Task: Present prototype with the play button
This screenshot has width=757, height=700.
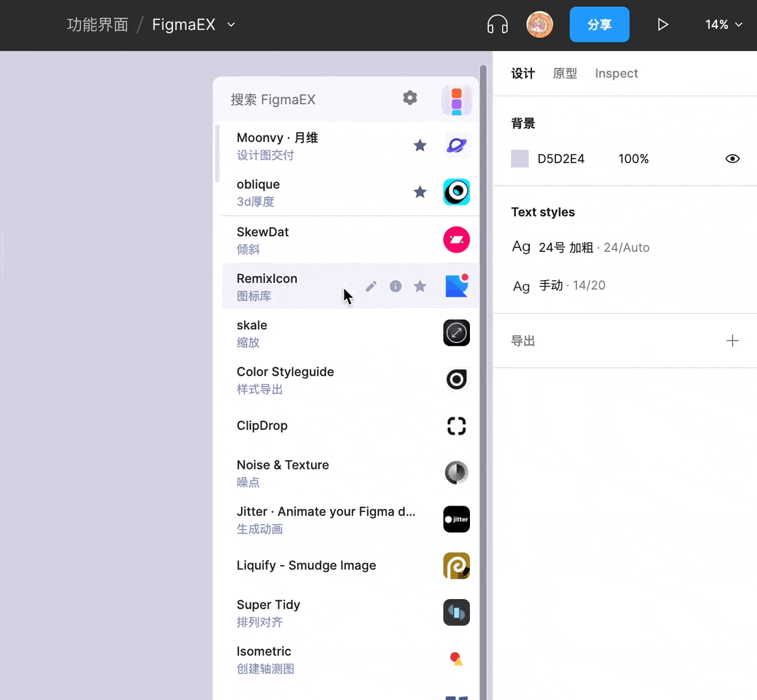Action: pyautogui.click(x=662, y=25)
